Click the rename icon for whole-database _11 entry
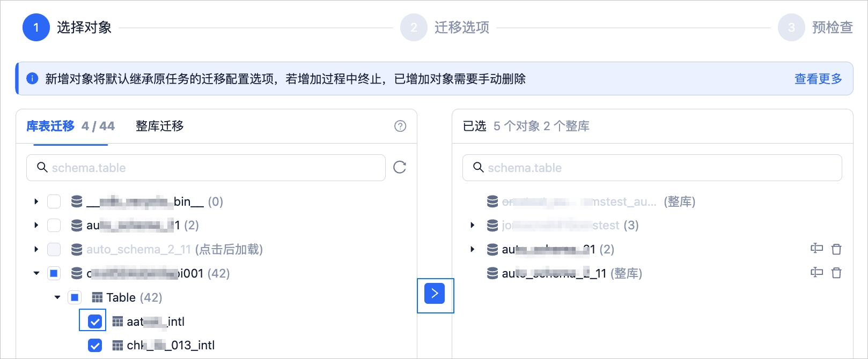868x359 pixels. (x=816, y=273)
